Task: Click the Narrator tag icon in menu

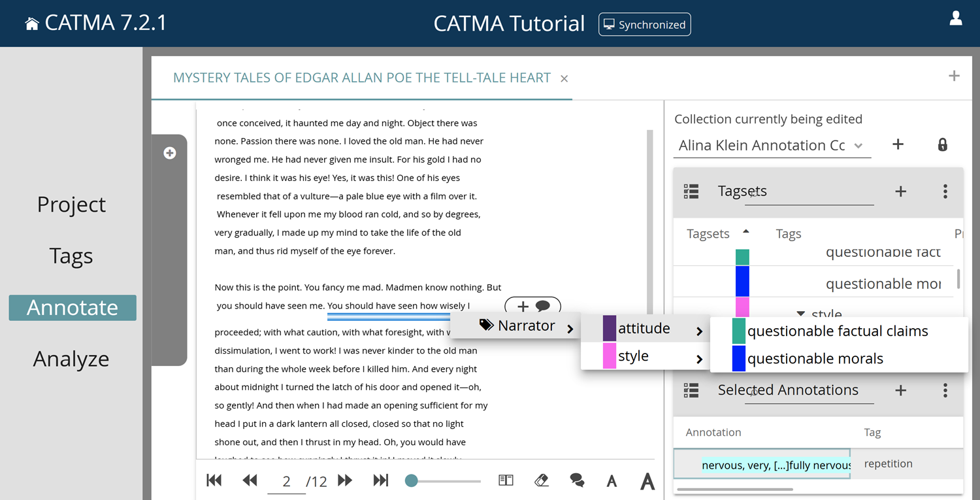Action: point(486,325)
